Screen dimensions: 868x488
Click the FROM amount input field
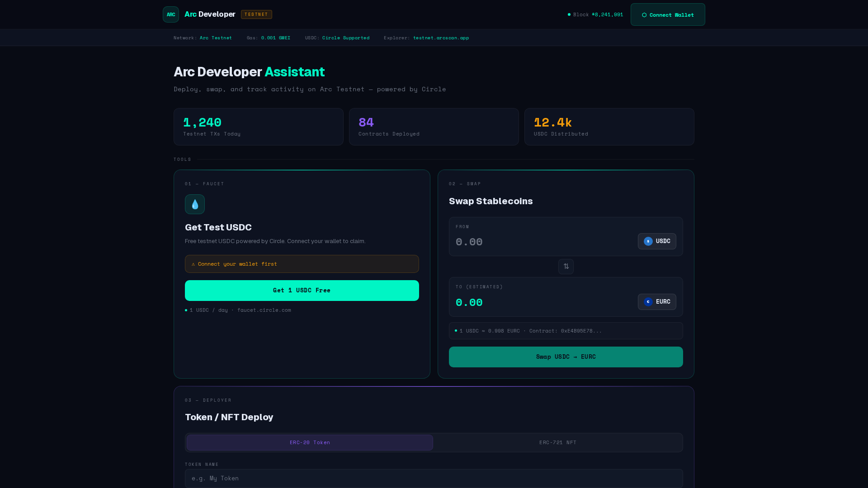click(543, 242)
